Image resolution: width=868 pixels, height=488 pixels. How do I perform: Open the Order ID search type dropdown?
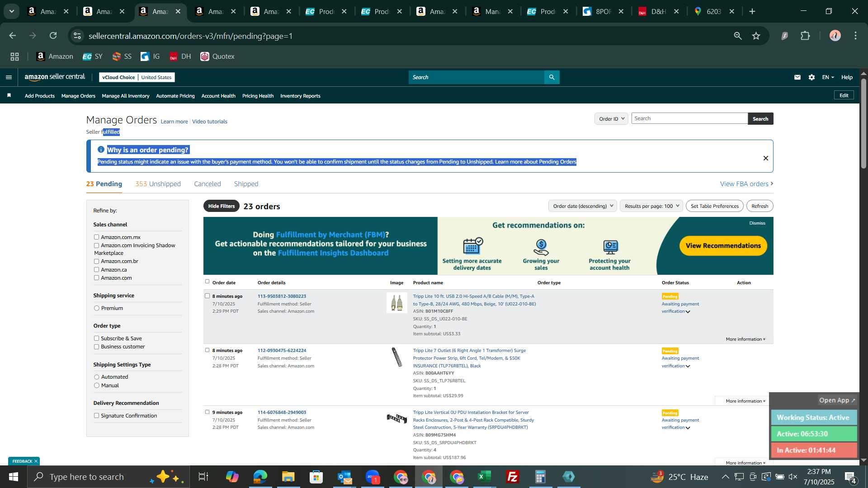coord(611,118)
